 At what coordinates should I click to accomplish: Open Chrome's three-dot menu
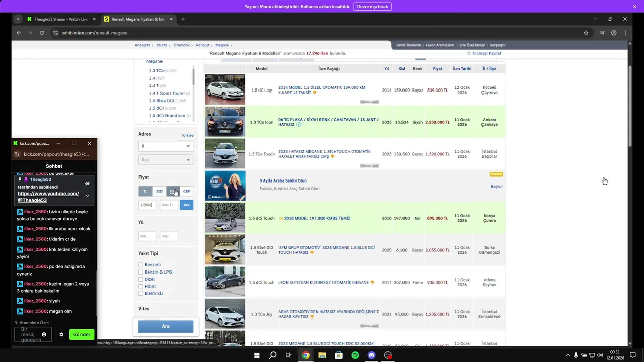(x=625, y=33)
